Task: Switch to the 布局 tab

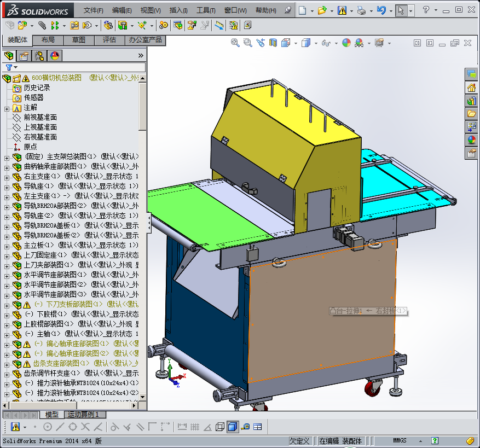Action: (48, 40)
